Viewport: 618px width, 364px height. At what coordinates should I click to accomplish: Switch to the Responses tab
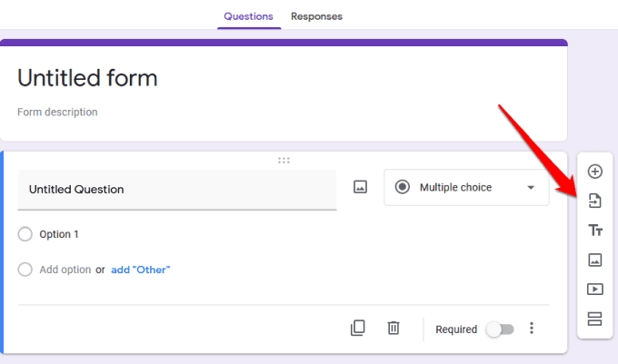(x=316, y=16)
